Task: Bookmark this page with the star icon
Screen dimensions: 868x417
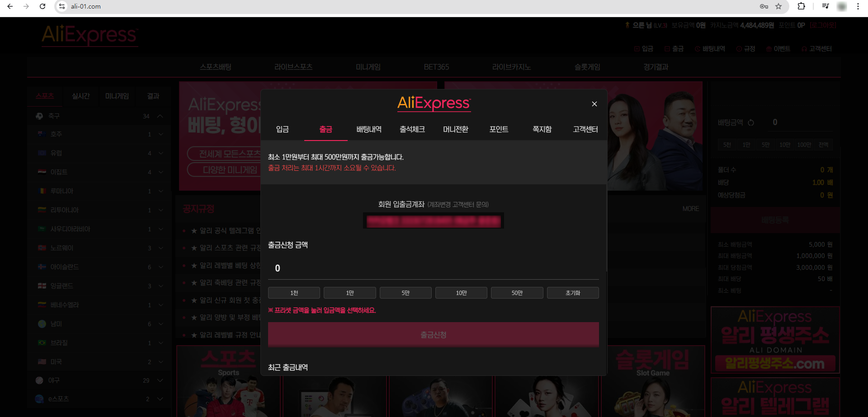Action: coord(778,6)
